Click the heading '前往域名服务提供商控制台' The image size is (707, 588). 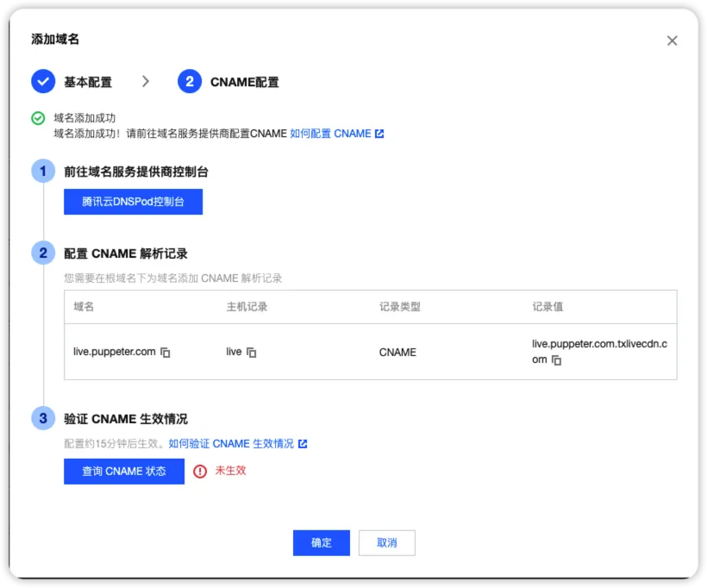coord(135,172)
